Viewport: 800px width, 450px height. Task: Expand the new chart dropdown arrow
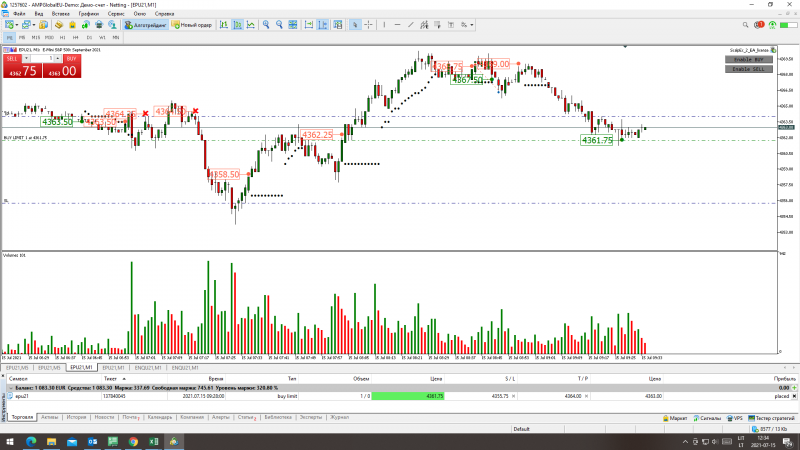pos(17,25)
